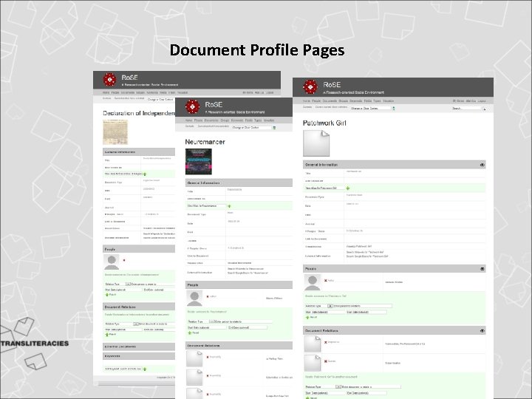This screenshot has width=532, height=399.
Task: Click the red X on Neuromancer's second document relation
Action: (x=208, y=375)
